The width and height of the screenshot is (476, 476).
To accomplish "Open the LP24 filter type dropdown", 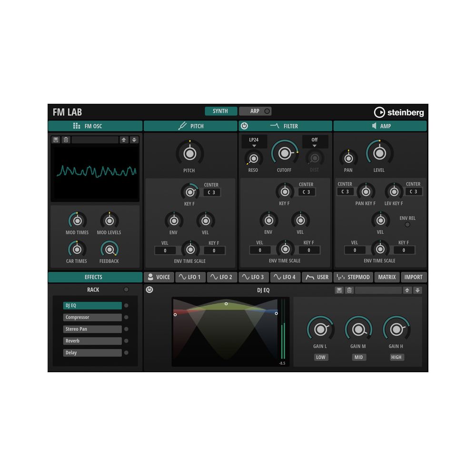I will (254, 142).
